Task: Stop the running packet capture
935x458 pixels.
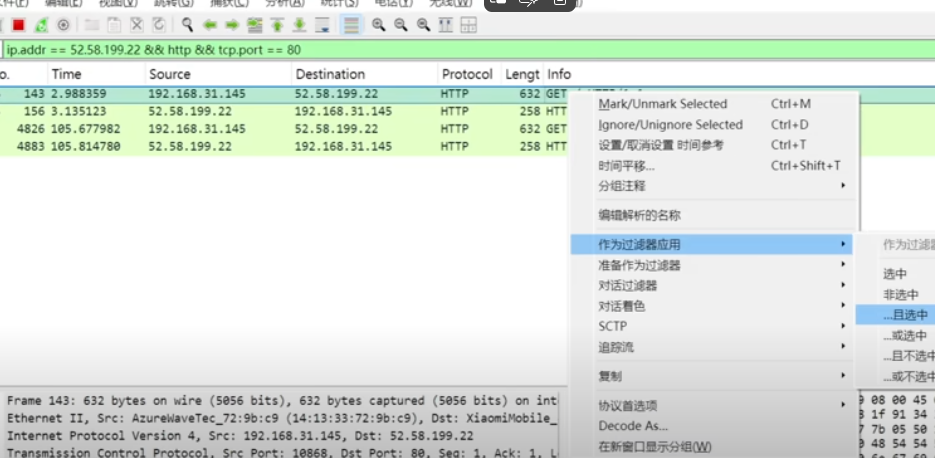Action: (18, 25)
